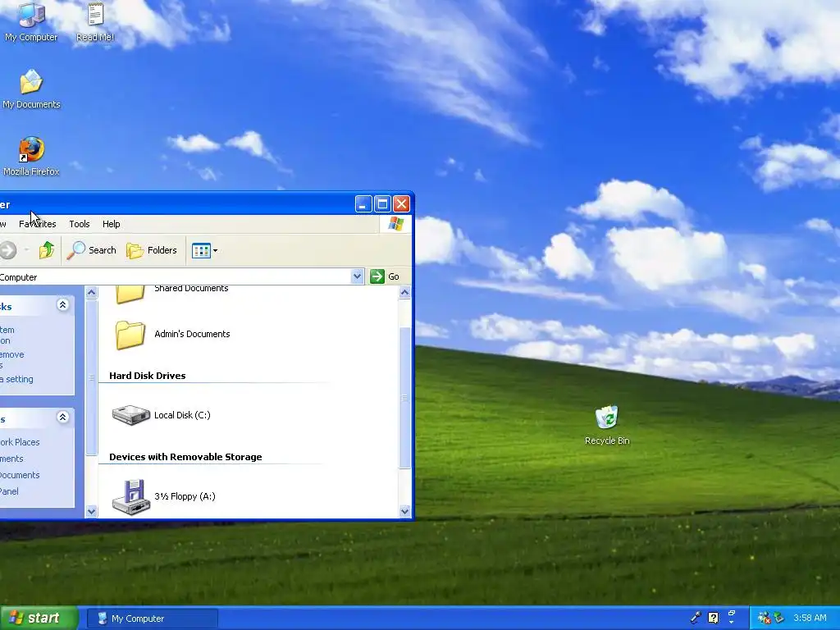Image resolution: width=840 pixels, height=630 pixels.
Task: Click the My Computer taskbar button
Action: 152,619
